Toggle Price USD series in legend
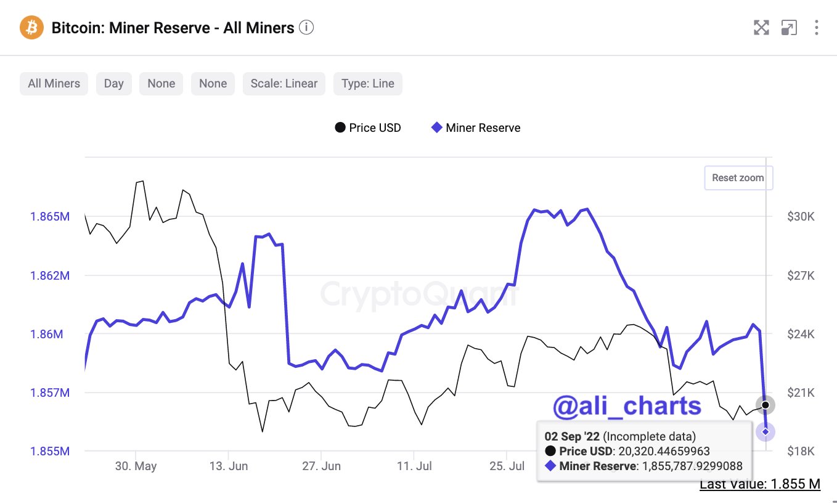The height and width of the screenshot is (504, 837). [368, 128]
